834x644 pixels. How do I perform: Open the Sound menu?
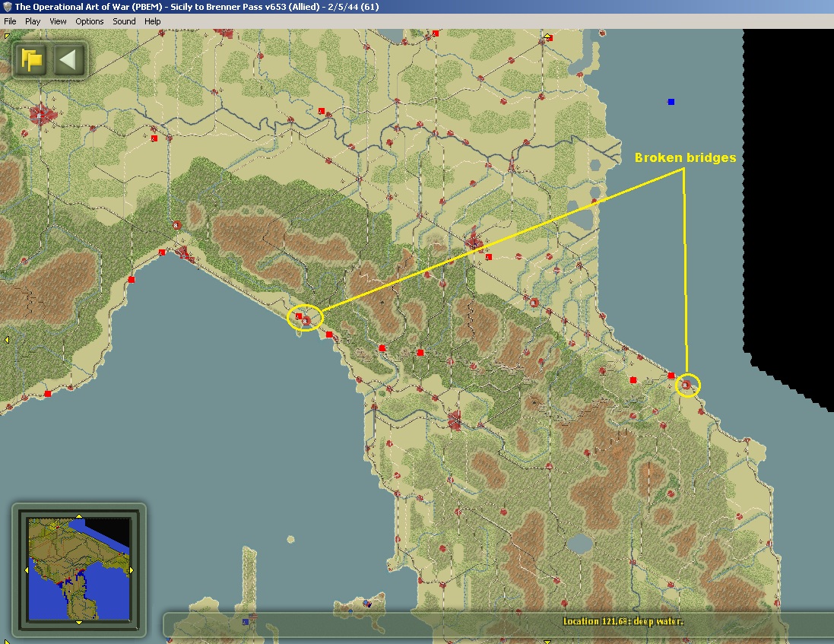[124, 21]
